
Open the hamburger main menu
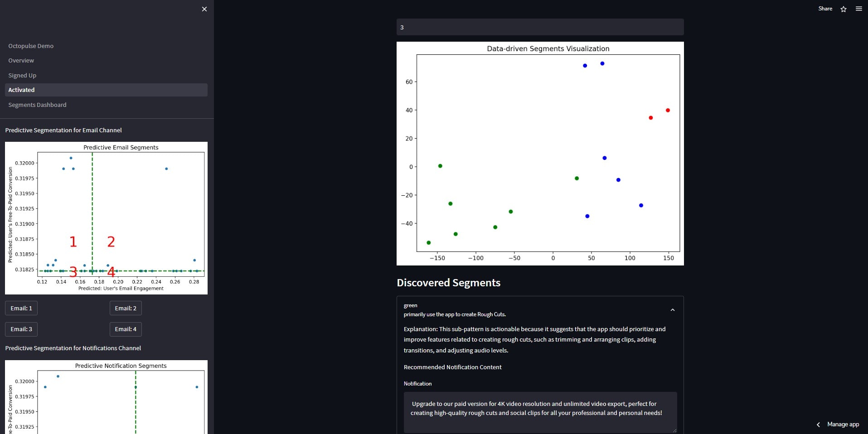pyautogui.click(x=858, y=9)
